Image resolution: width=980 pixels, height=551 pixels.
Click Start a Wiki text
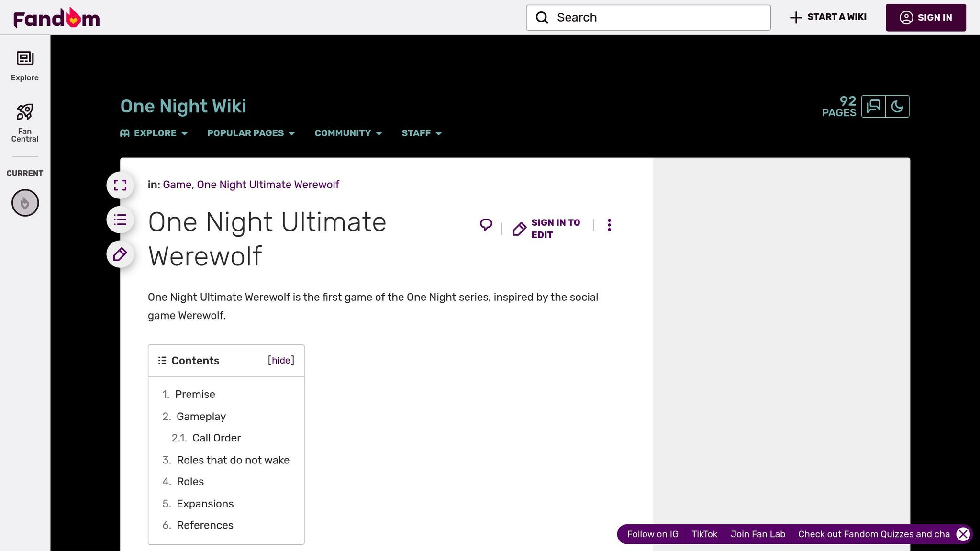[x=837, y=17]
